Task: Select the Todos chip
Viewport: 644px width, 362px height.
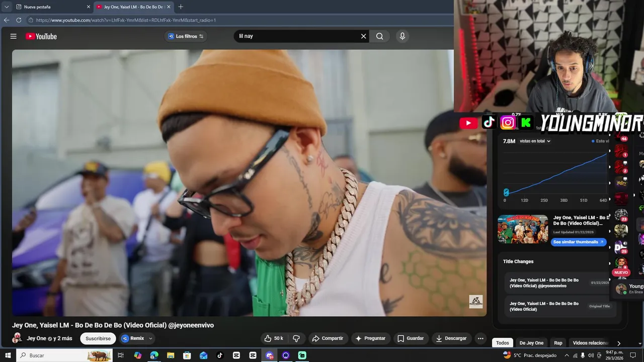Action: coord(502,343)
